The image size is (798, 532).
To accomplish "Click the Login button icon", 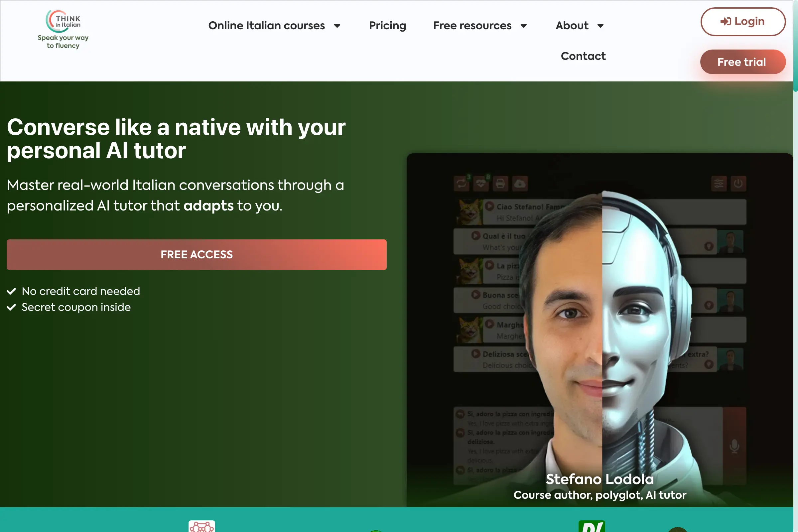I will 725,21.
